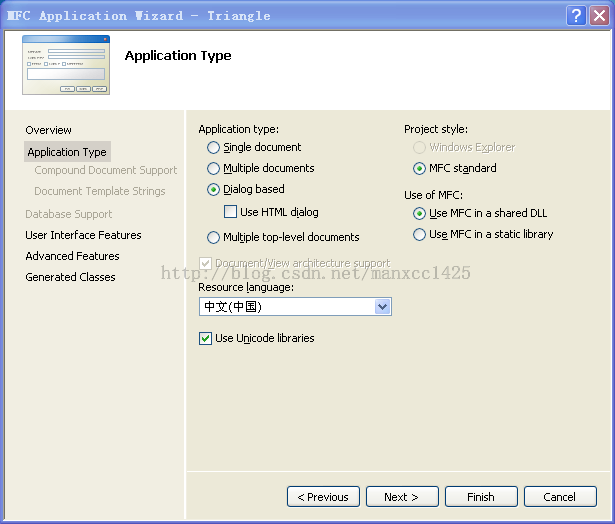
Task: Select Single document application type
Action: click(213, 148)
